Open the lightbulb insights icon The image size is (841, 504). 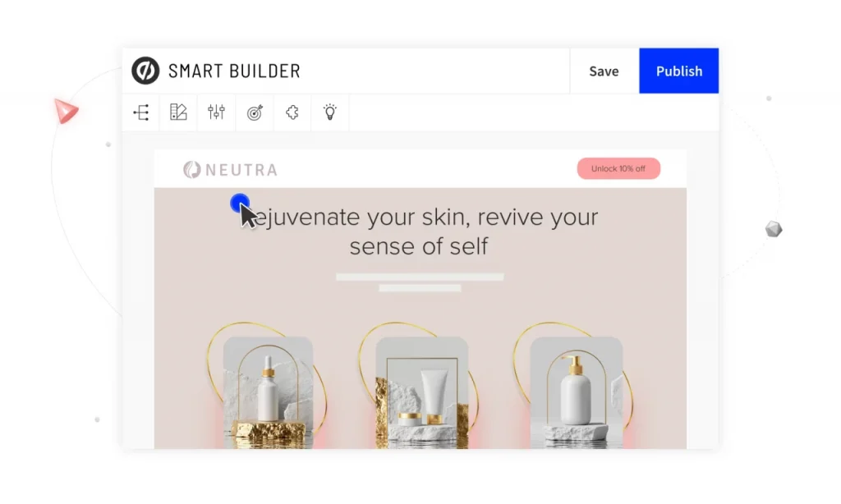tap(330, 112)
